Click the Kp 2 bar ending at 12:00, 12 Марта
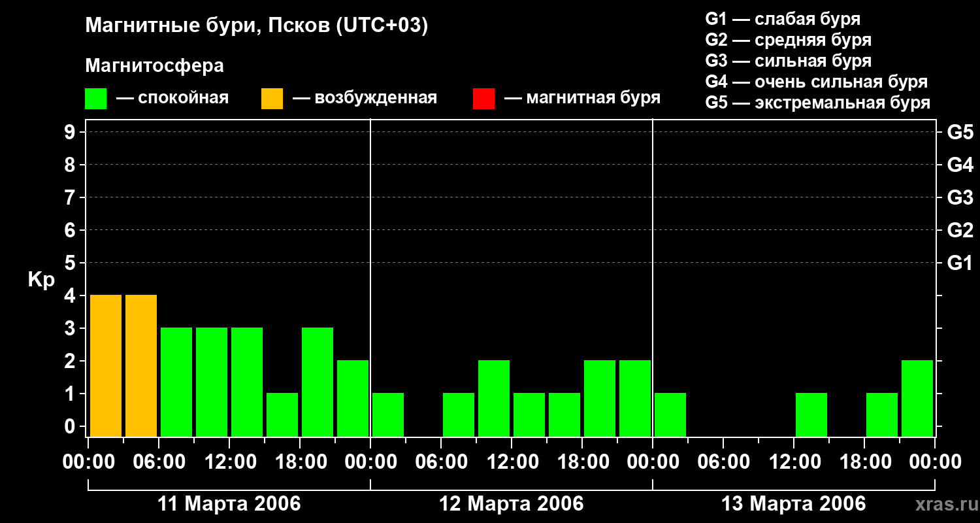This screenshot has height=523, width=980. click(x=494, y=398)
